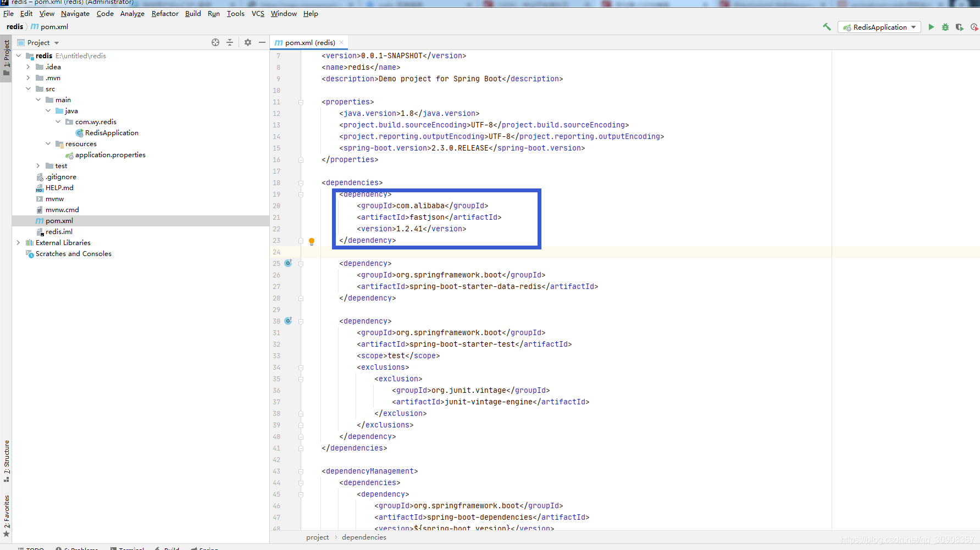Click the locate/scroll-from-source target icon

[x=215, y=42]
